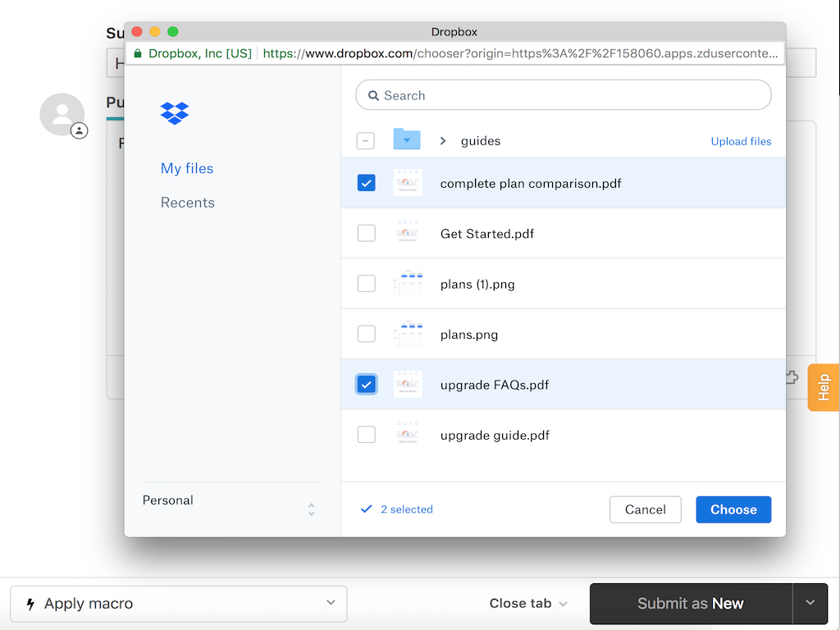Uncheck complete plan comparison.pdf checkbox

coord(367,183)
